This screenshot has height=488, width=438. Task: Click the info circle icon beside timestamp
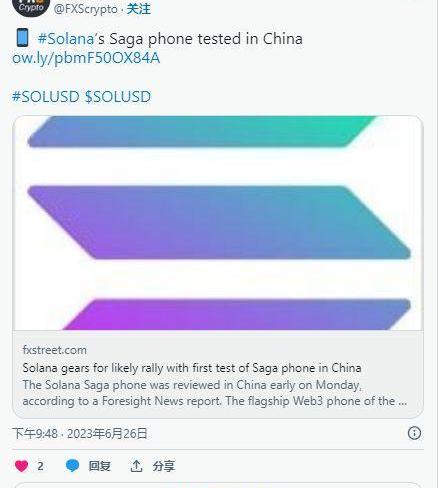(414, 433)
